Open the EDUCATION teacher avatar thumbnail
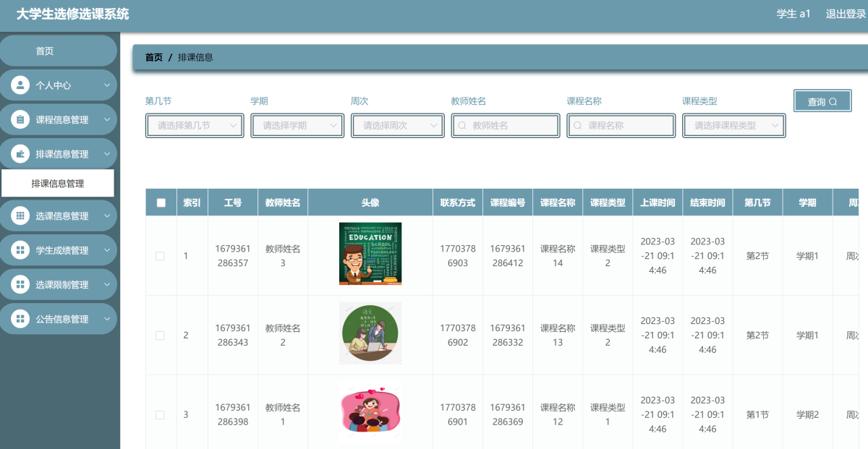The width and height of the screenshot is (868, 449). (370, 254)
